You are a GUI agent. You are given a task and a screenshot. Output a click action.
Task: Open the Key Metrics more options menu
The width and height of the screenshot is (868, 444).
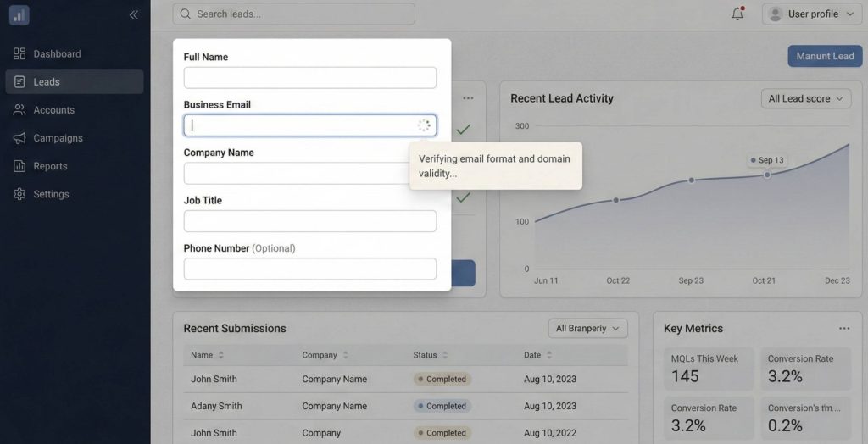click(x=844, y=329)
